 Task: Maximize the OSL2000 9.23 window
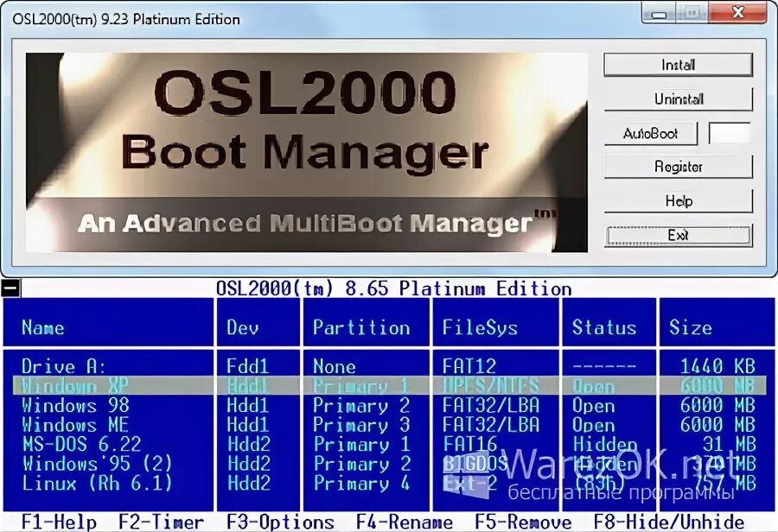[x=692, y=13]
